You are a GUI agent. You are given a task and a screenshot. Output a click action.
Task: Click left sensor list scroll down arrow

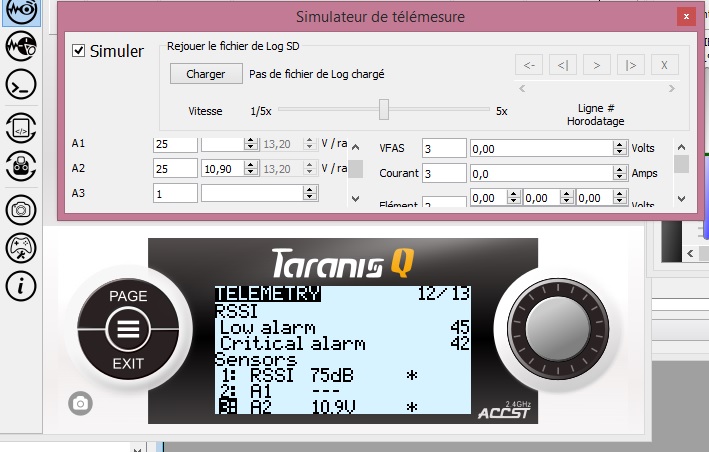pyautogui.click(x=355, y=198)
